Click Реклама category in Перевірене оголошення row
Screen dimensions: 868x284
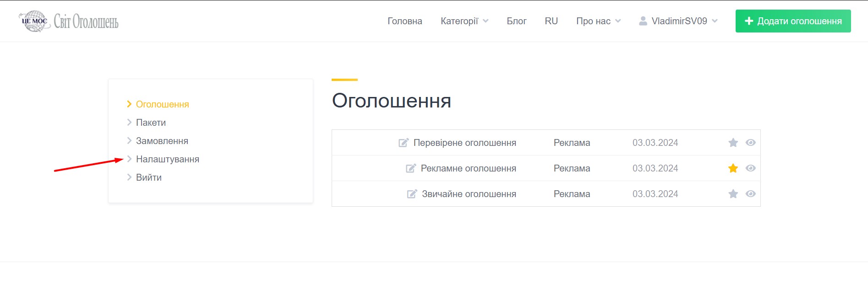[x=572, y=143]
